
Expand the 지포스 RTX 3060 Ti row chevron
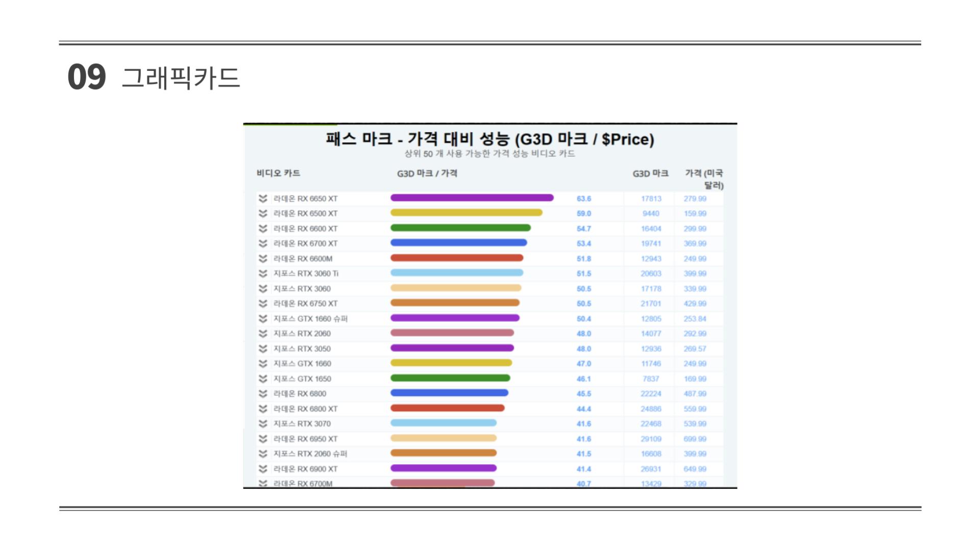coord(263,273)
